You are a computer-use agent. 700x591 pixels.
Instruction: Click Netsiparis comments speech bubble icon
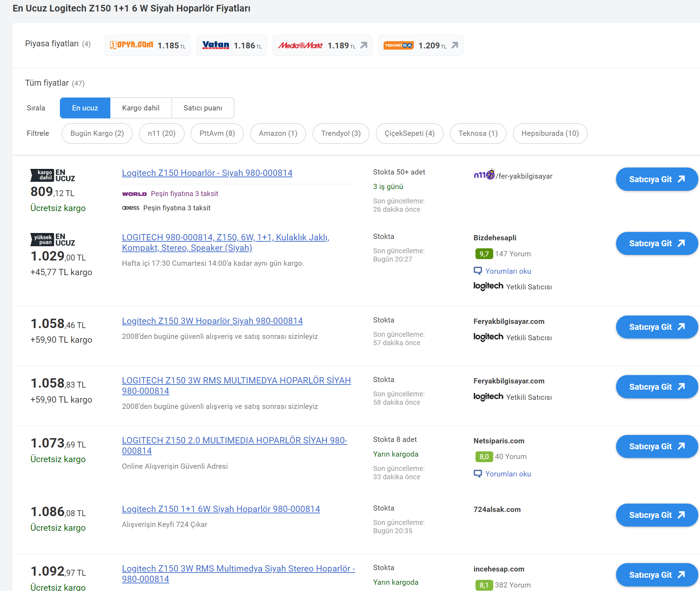[x=478, y=474]
